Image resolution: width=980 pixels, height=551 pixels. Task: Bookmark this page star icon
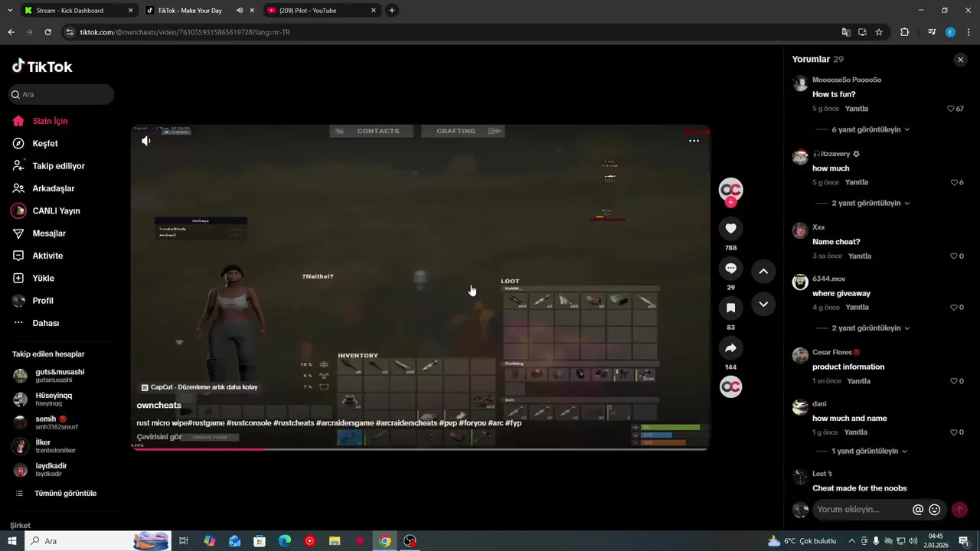[x=879, y=32]
